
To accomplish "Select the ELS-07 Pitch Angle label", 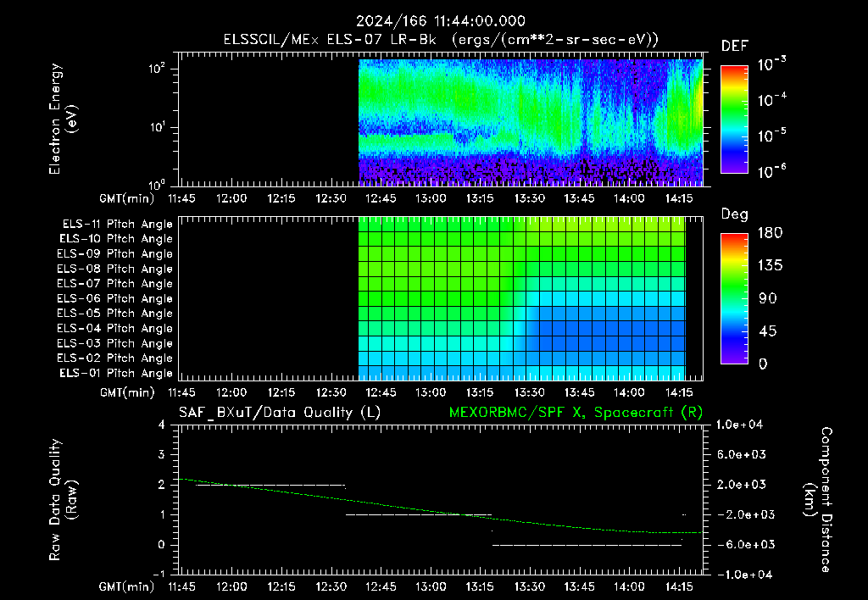I will (x=114, y=284).
